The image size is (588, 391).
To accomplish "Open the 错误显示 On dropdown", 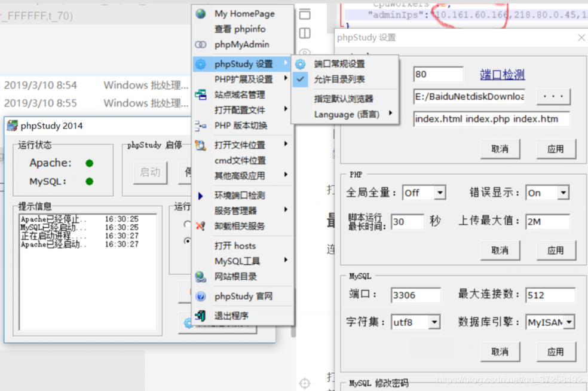I will pyautogui.click(x=563, y=193).
